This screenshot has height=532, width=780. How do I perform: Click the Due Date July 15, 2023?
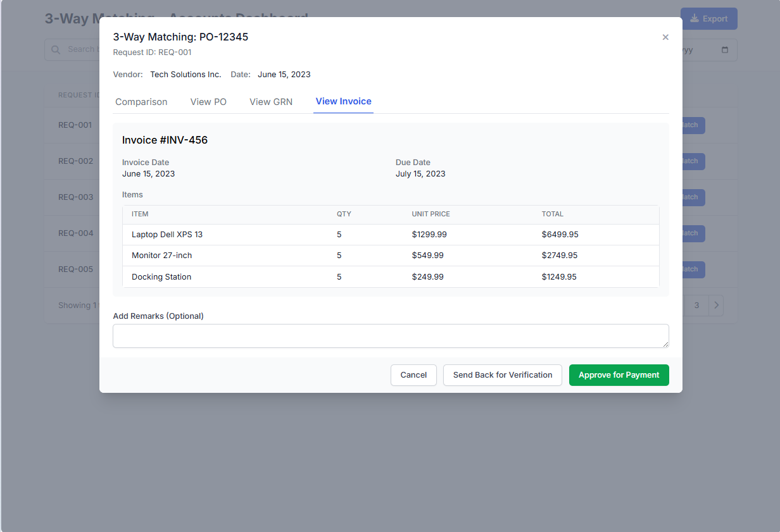(420, 174)
